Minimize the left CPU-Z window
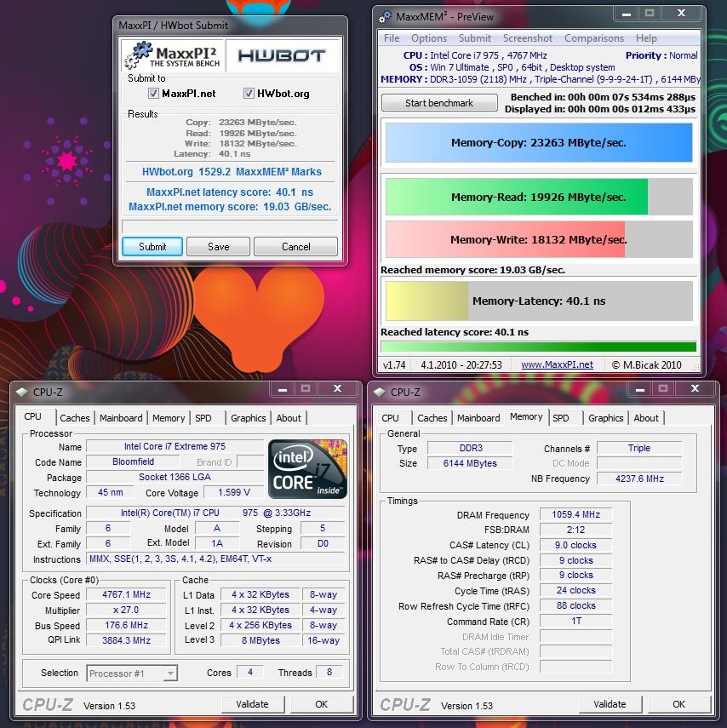The image size is (727, 728). (283, 389)
